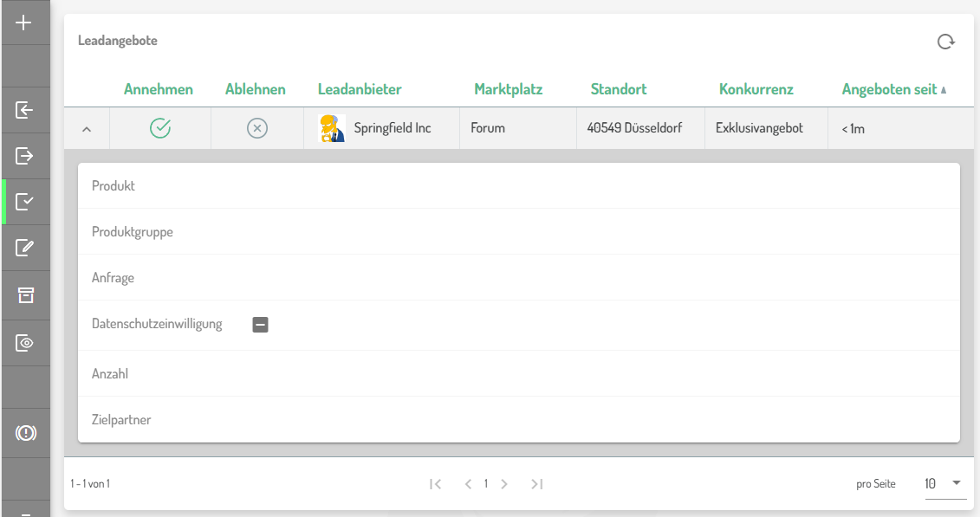Toggle the Datenschutzeinwilligung checkbox

click(260, 325)
